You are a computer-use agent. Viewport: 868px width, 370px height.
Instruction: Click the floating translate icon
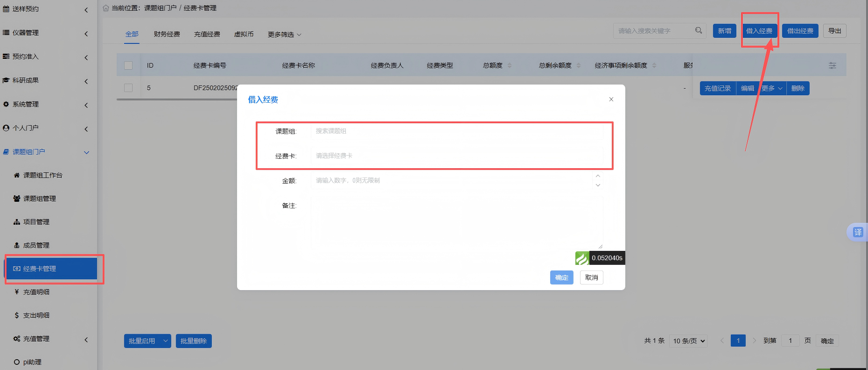coord(858,232)
